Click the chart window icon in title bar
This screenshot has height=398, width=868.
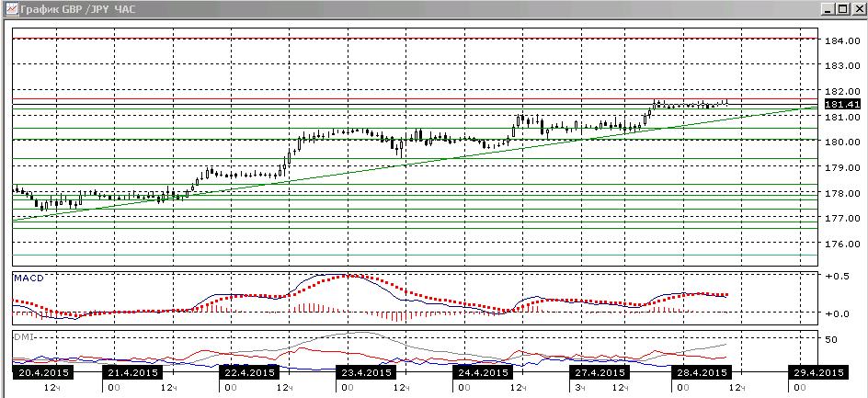12,9
